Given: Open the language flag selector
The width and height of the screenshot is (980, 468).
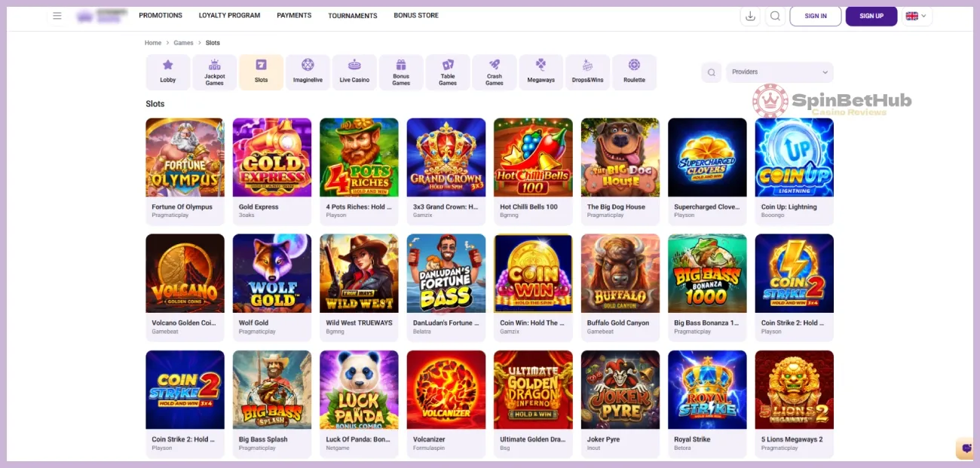Looking at the screenshot, I should coord(917,16).
